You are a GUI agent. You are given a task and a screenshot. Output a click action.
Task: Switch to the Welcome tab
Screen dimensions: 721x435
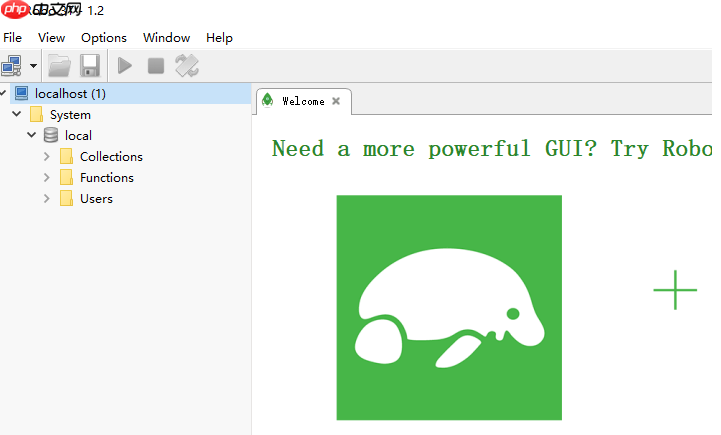click(x=303, y=101)
